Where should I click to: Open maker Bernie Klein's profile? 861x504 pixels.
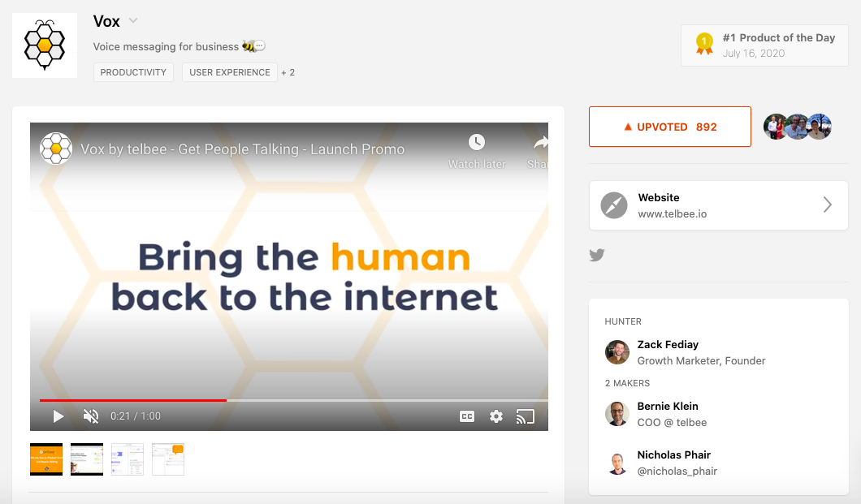(668, 407)
